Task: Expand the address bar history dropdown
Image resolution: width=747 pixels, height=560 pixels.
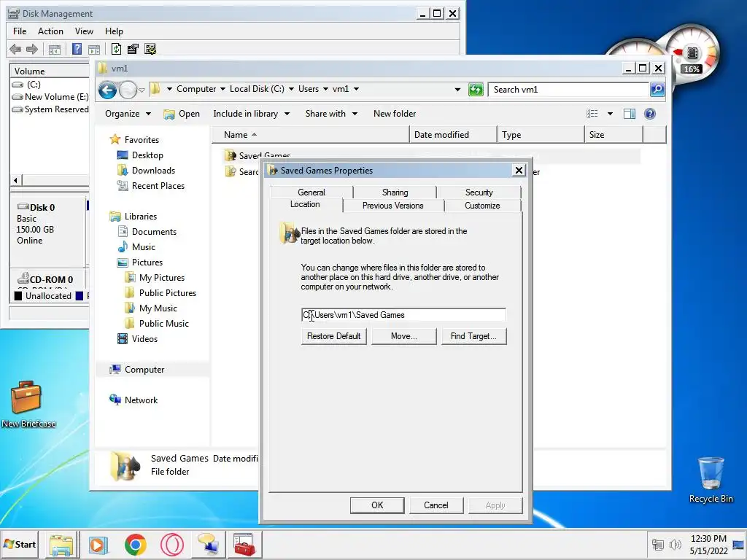Action: click(x=457, y=90)
